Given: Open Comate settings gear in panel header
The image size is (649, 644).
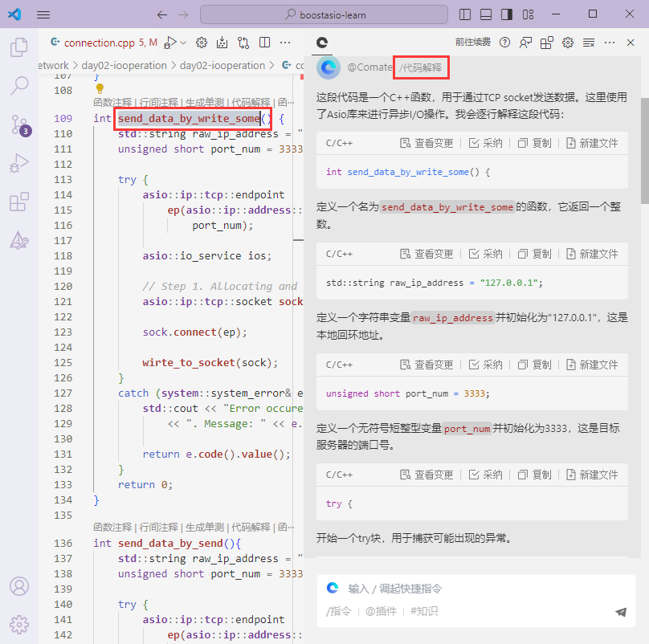Looking at the screenshot, I should point(568,43).
